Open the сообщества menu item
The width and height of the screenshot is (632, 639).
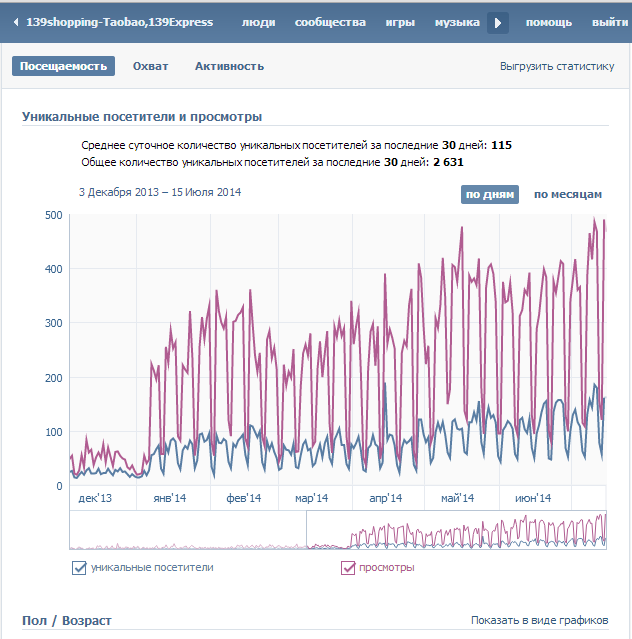pos(330,22)
